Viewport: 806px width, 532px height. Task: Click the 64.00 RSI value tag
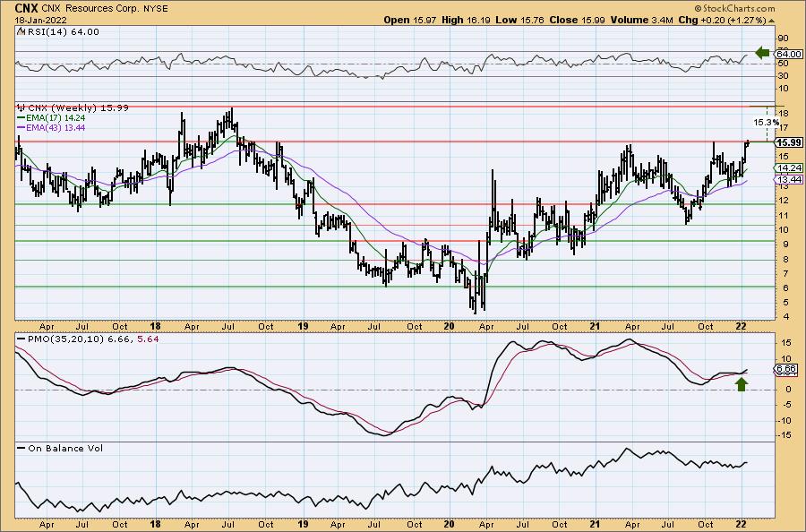coord(788,54)
